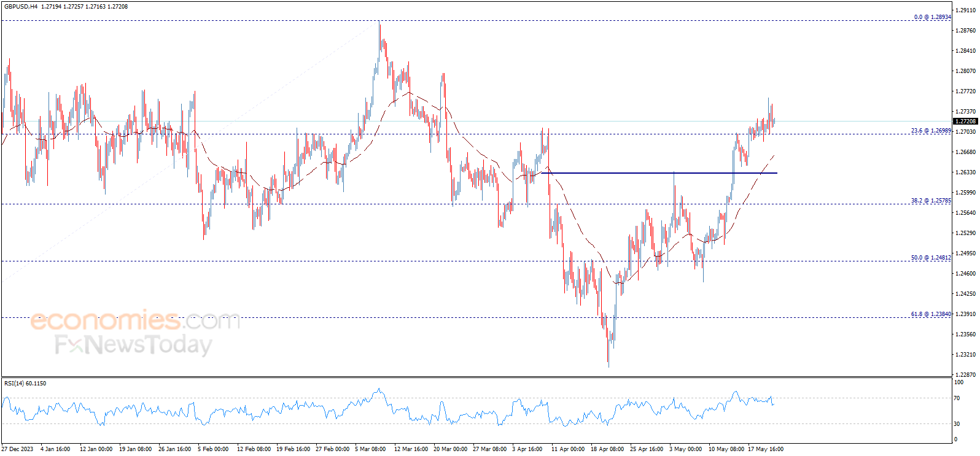
Task: Click the 27 Dec 2023 date label
Action: (17, 449)
